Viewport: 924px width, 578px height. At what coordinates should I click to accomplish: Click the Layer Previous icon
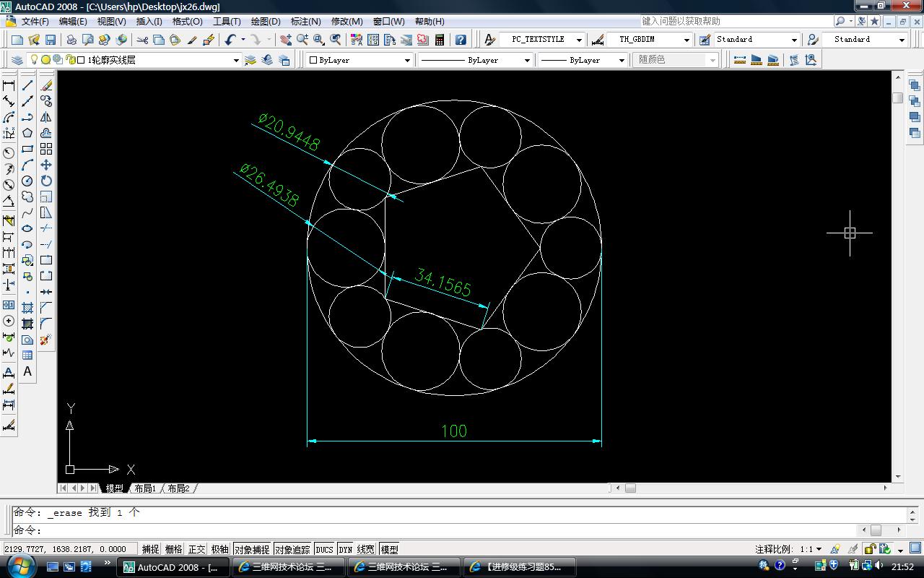(267, 60)
